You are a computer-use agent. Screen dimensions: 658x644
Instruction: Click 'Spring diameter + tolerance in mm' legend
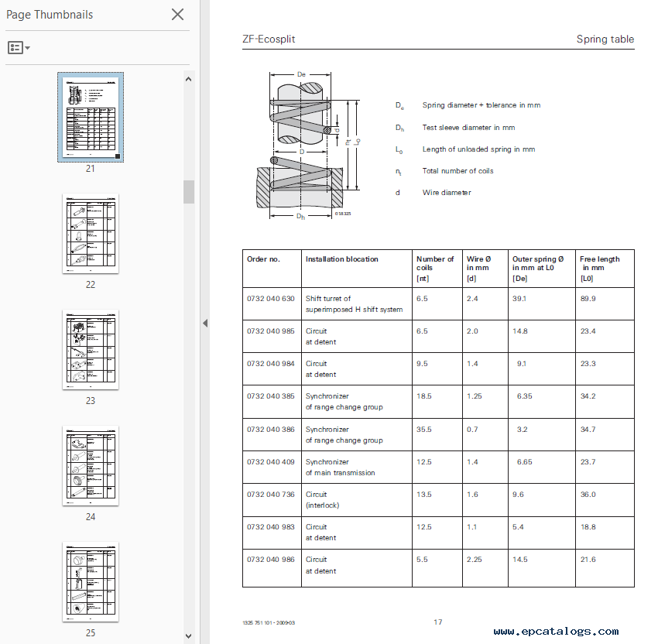coord(482,105)
